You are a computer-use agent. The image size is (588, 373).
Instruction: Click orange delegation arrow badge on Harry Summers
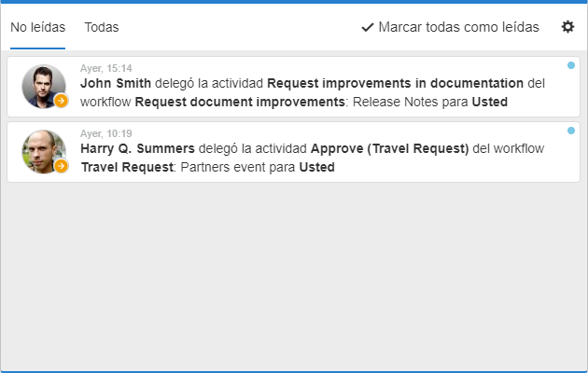tap(61, 166)
